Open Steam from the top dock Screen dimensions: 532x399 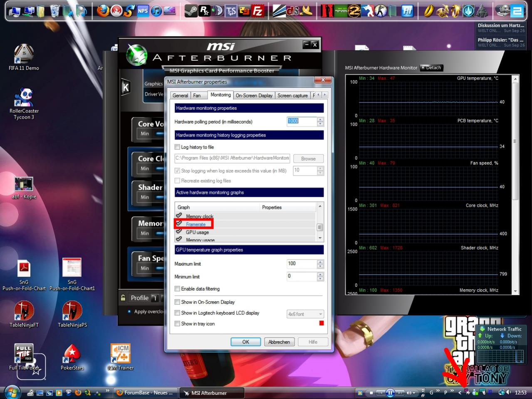pyautogui.click(x=191, y=11)
